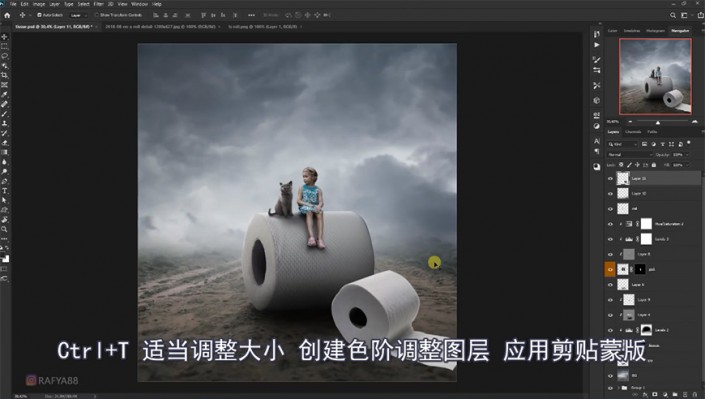Switch to the second document tab
This screenshot has width=705, height=399.
coord(160,27)
